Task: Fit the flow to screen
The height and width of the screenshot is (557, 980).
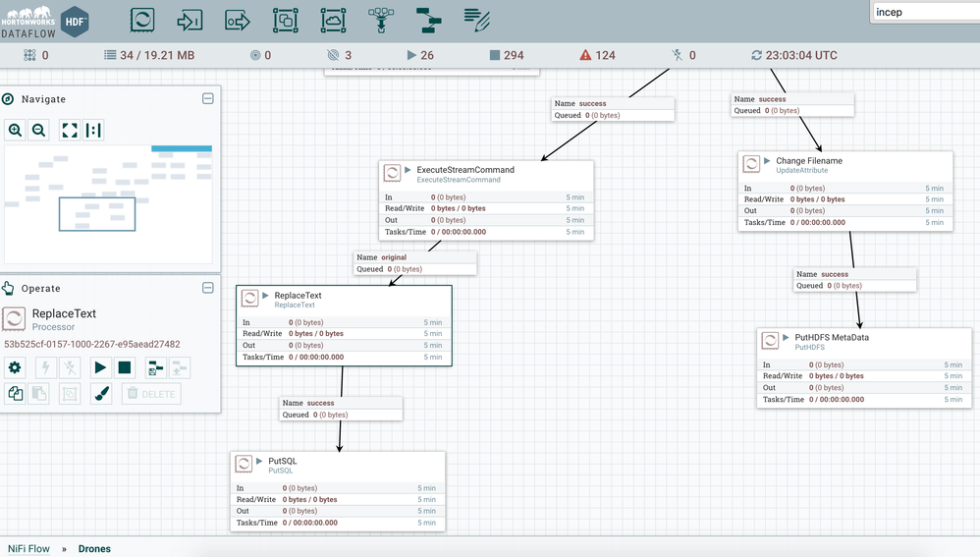Action: point(70,130)
